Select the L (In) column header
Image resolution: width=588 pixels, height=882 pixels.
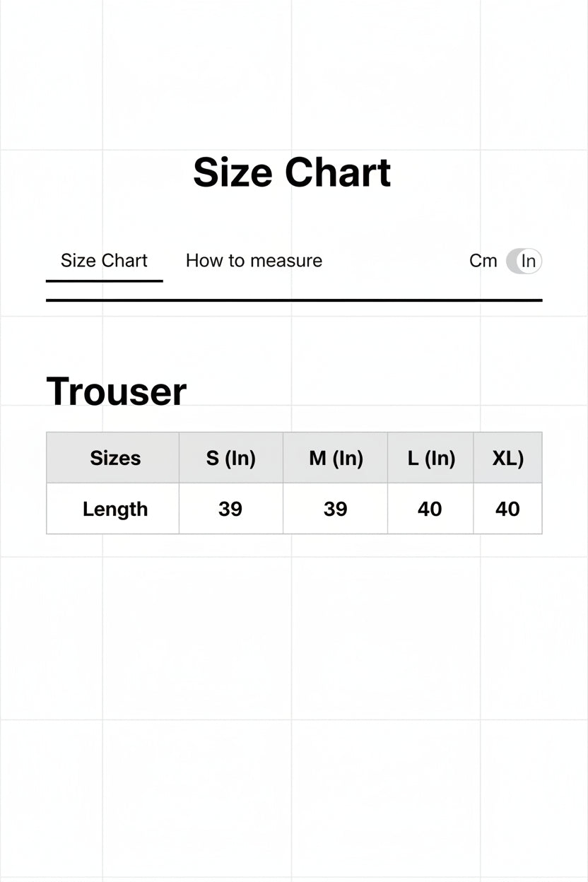coord(431,458)
